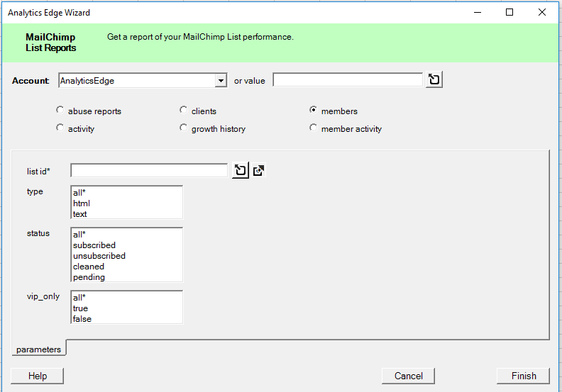The height and width of the screenshot is (392, 562).
Task: Maximize the Analytics Edge Wizard window
Action: (x=509, y=12)
